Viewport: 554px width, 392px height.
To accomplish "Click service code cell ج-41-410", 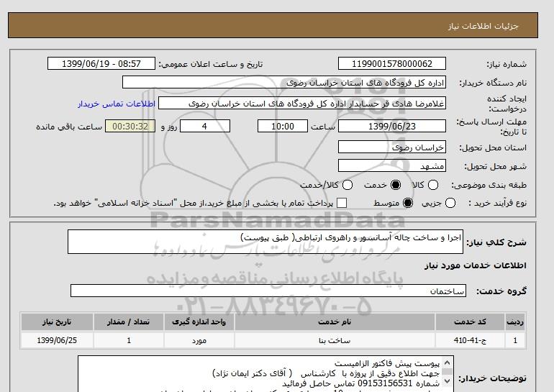I will click(470, 340).
